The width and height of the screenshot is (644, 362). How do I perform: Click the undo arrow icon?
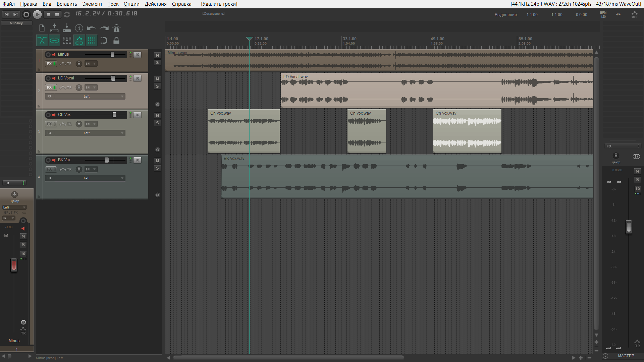[x=91, y=28]
